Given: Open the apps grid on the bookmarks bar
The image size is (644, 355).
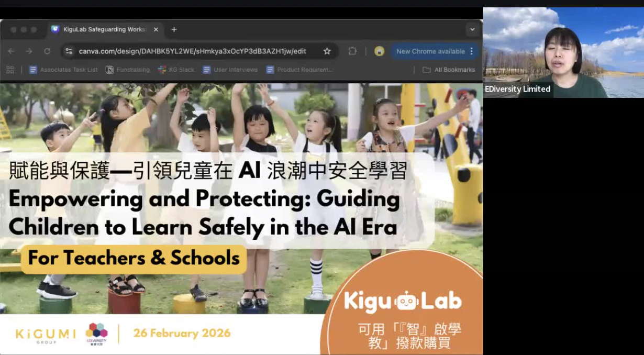Looking at the screenshot, I should coord(9,69).
